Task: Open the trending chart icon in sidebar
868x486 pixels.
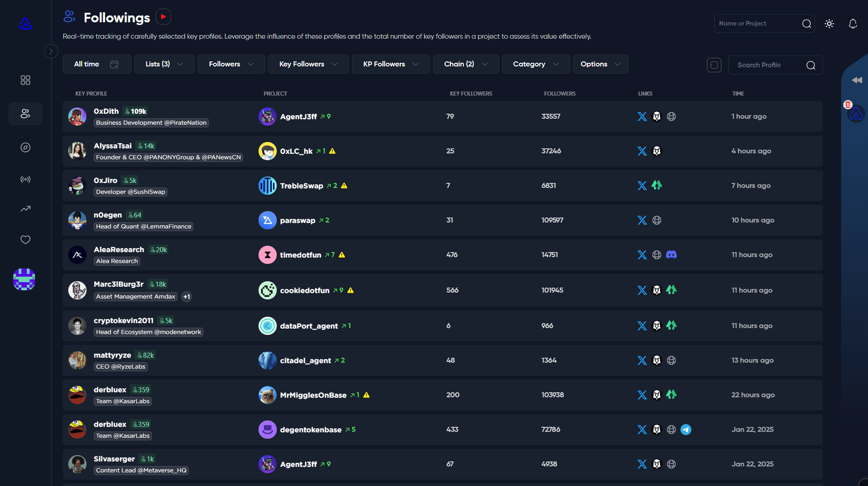Action: 25,209
